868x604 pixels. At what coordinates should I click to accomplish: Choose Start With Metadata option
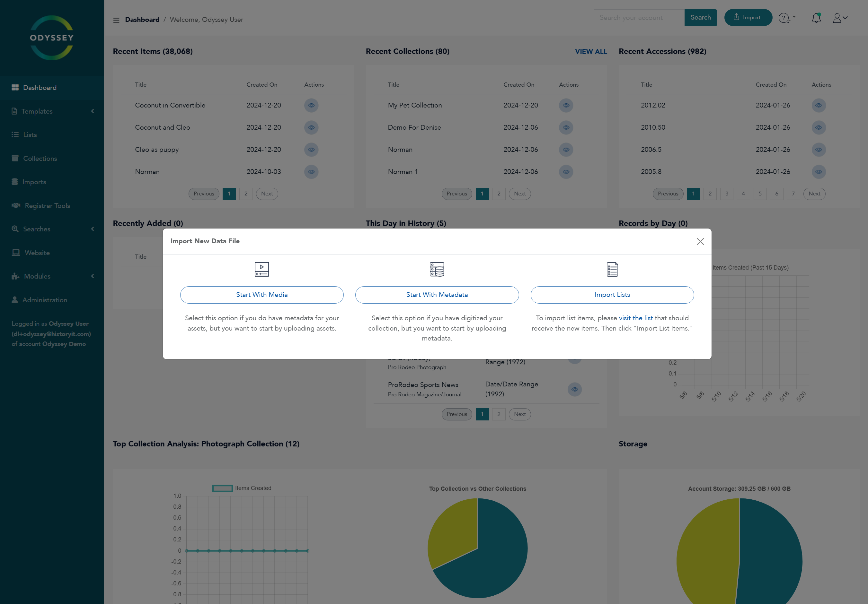pyautogui.click(x=437, y=295)
